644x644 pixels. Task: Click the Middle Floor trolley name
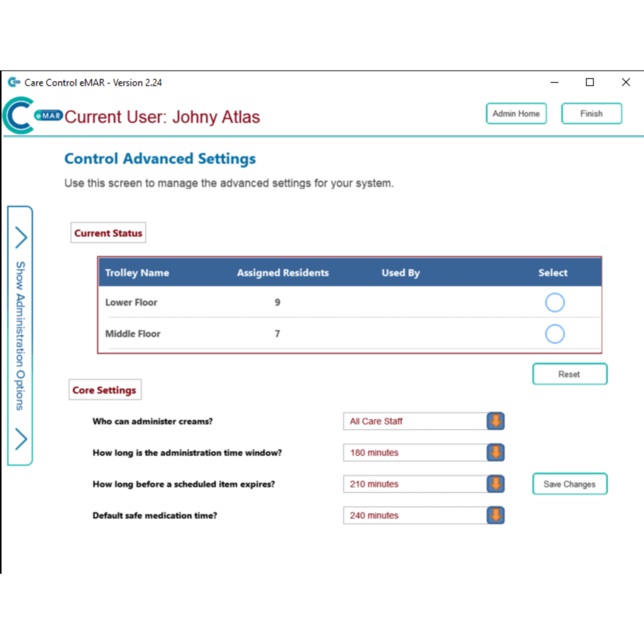tap(133, 334)
